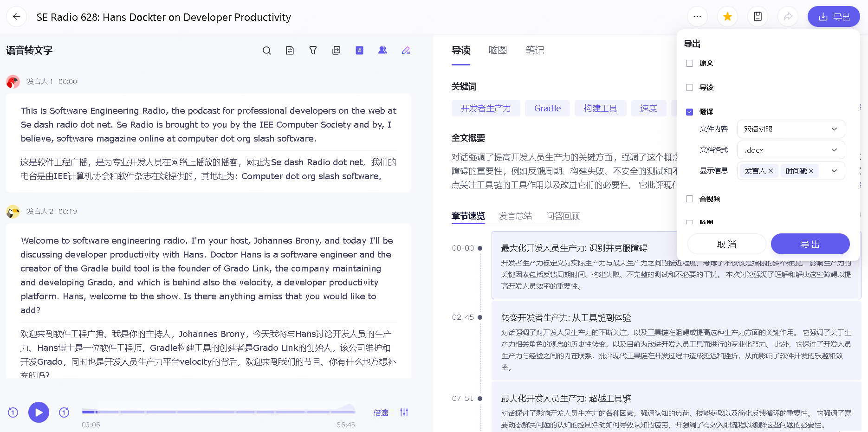Click the 开发者生产力 keyword tag
This screenshot has width=868, height=432.
coord(486,108)
